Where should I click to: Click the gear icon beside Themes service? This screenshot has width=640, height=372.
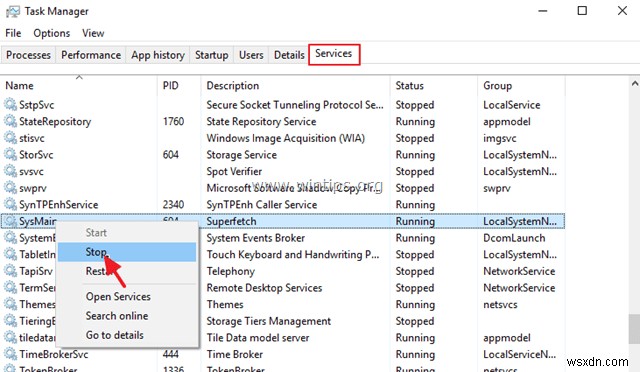tap(10, 305)
